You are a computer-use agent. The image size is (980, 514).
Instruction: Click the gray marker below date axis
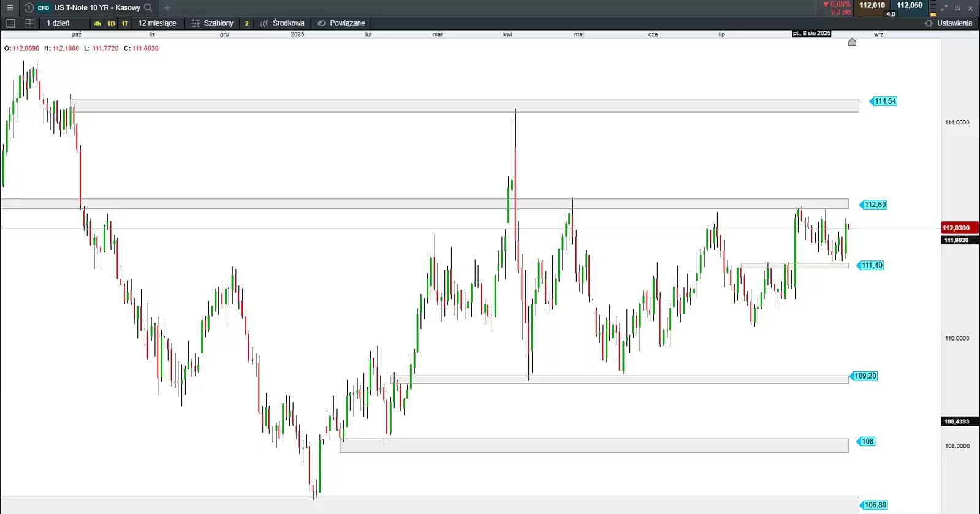[852, 42]
